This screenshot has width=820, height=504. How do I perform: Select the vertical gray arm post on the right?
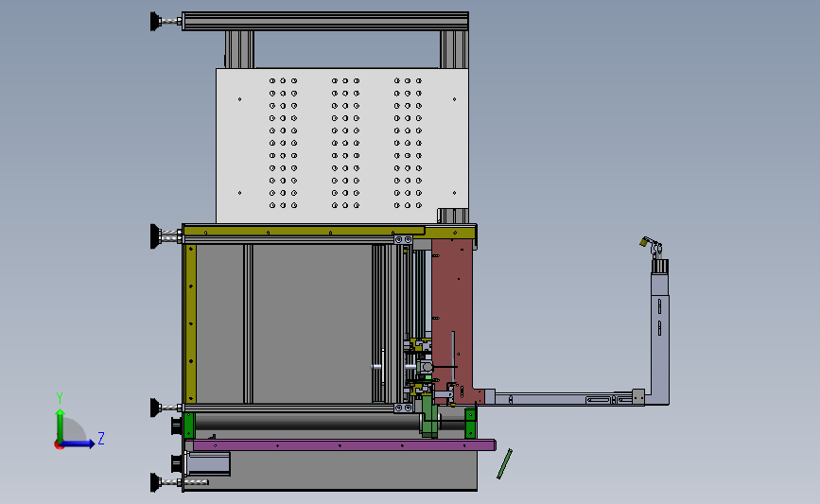pyautogui.click(x=659, y=338)
